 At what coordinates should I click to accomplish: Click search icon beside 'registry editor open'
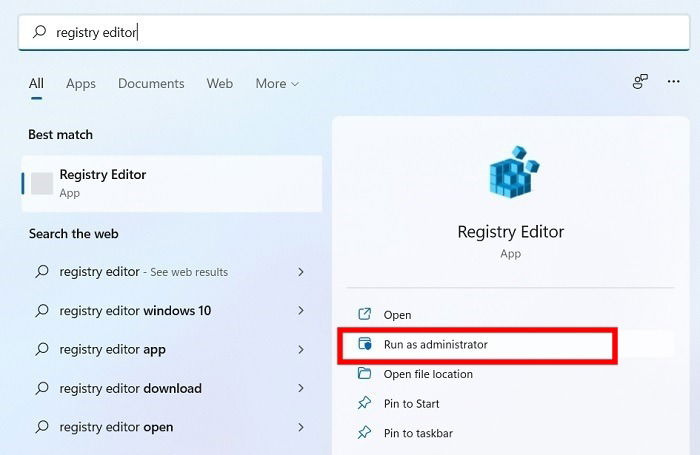click(42, 426)
